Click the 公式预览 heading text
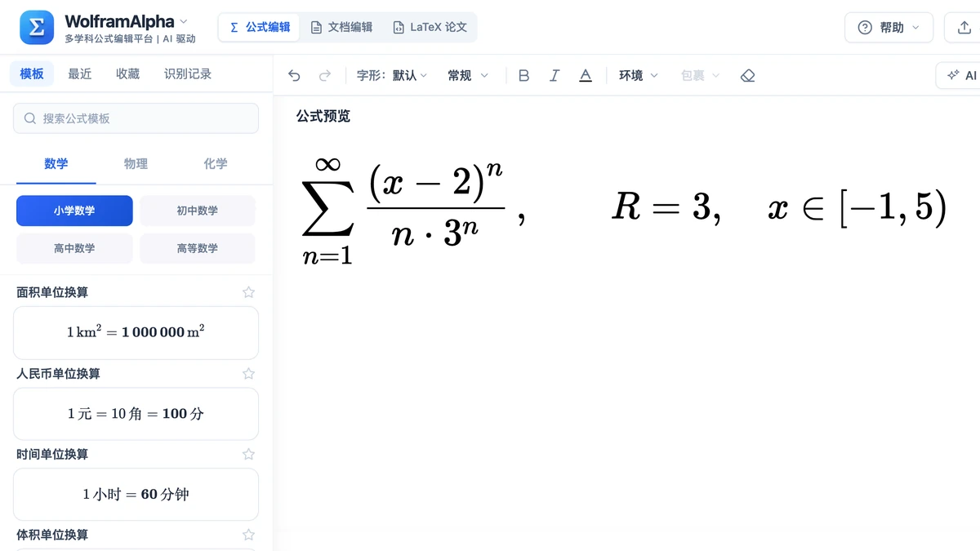The image size is (980, 551). [x=323, y=116]
